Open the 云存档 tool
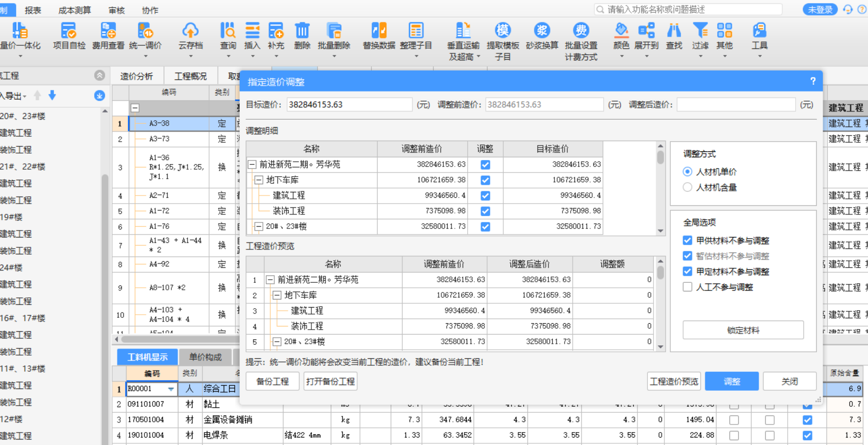The height and width of the screenshot is (445, 868). click(191, 37)
